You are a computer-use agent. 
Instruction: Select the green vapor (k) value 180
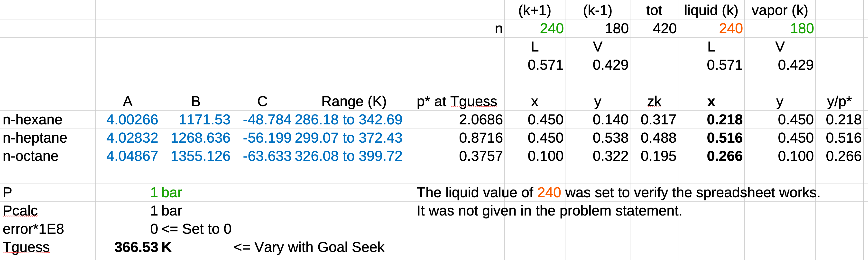click(x=802, y=29)
